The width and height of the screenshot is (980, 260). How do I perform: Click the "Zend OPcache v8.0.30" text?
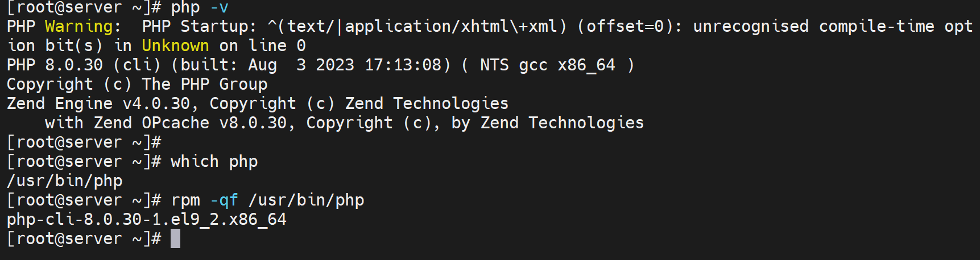[190, 123]
